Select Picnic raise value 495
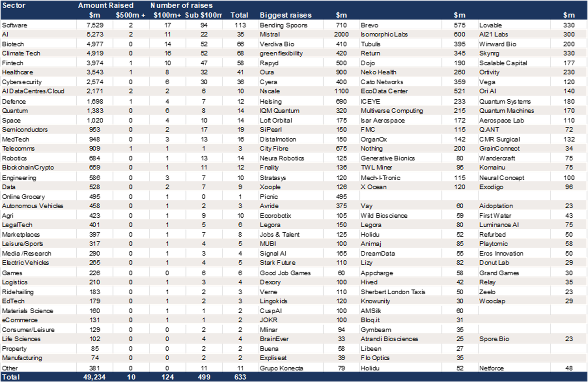588x382 pixels. pyautogui.click(x=341, y=197)
